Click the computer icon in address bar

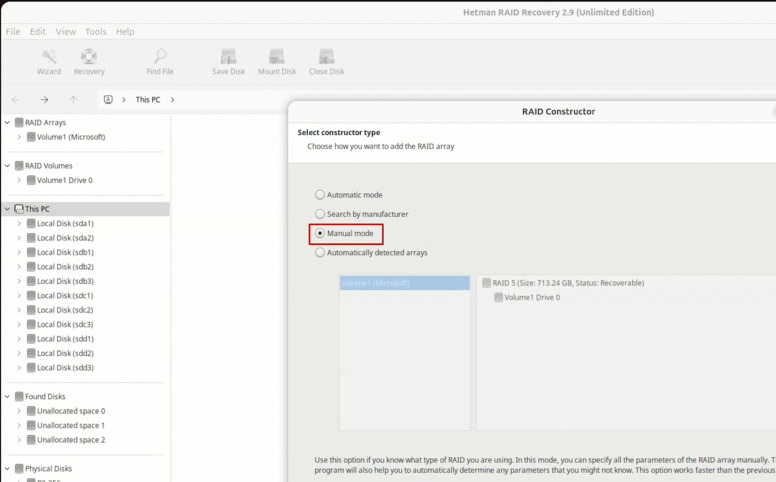(108, 99)
